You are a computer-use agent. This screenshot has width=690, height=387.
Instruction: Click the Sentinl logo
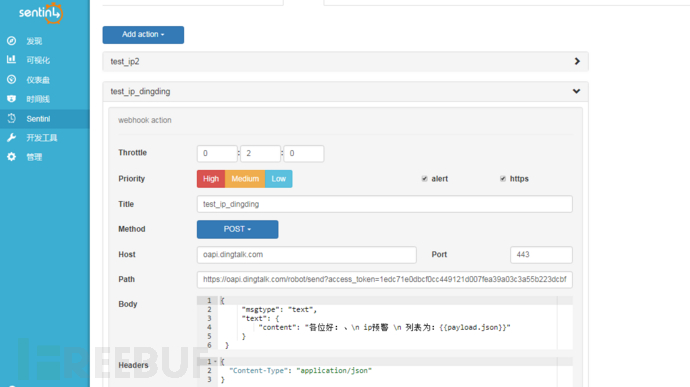click(40, 13)
